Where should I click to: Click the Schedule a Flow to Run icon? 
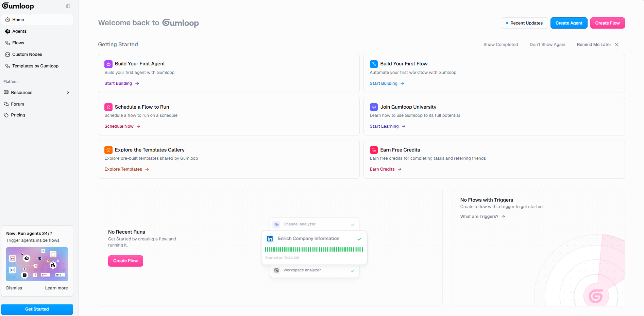pos(108,107)
